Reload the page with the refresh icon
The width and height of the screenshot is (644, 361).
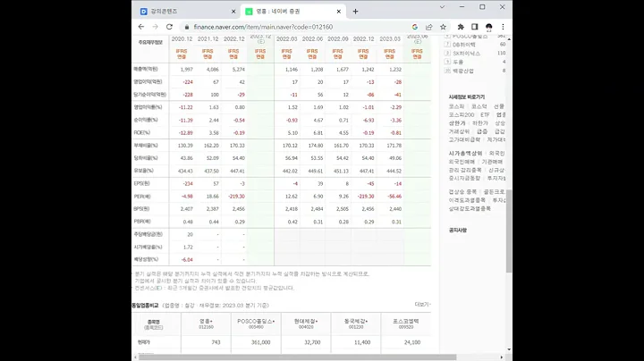coord(169,27)
